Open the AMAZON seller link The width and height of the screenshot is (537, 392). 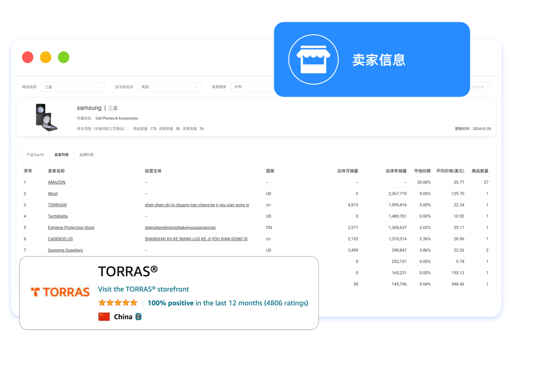pos(57,182)
